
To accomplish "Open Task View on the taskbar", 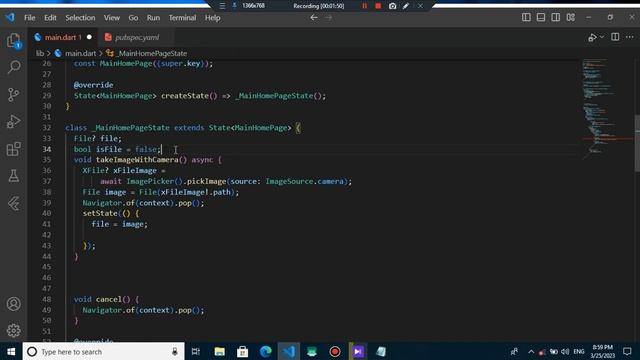I will 196,351.
